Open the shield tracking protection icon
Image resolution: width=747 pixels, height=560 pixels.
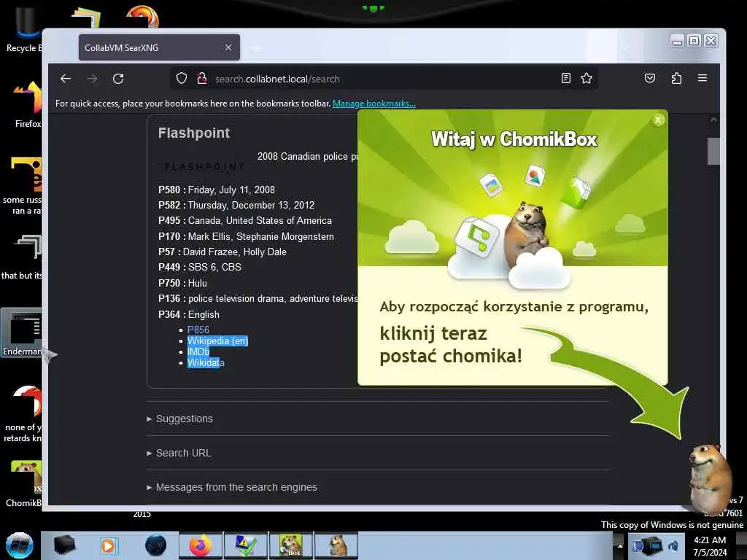coord(182,78)
